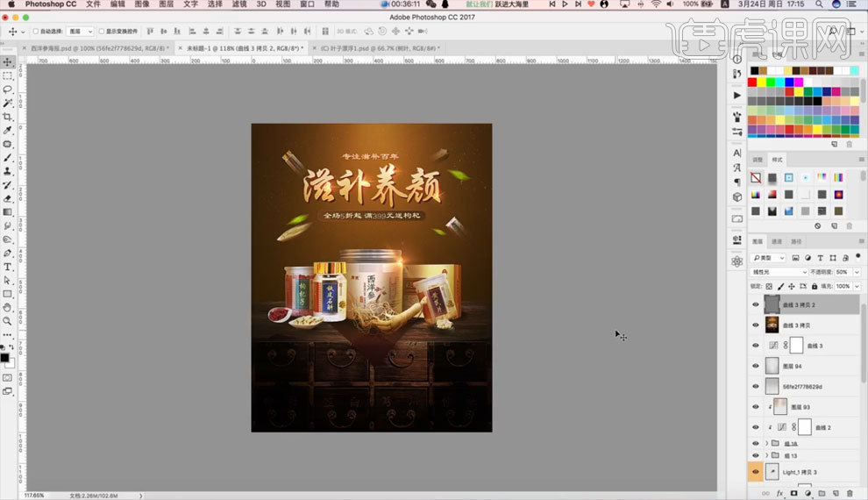Filter layers by type layers T icon

(x=820, y=258)
